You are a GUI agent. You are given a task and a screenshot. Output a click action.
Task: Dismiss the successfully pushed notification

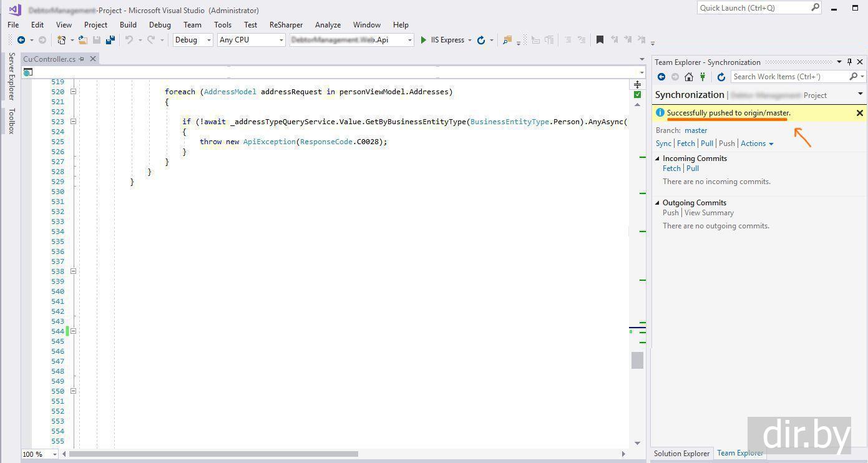click(x=859, y=113)
